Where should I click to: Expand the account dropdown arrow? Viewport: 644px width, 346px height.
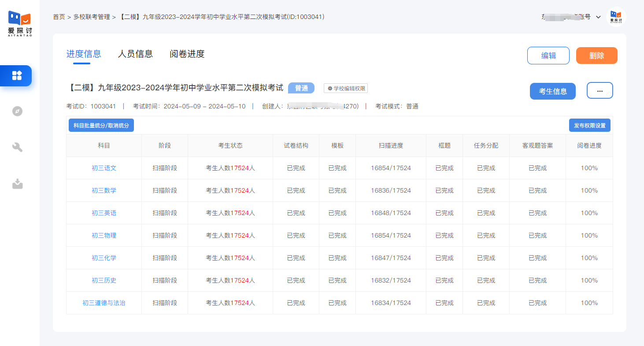[598, 17]
